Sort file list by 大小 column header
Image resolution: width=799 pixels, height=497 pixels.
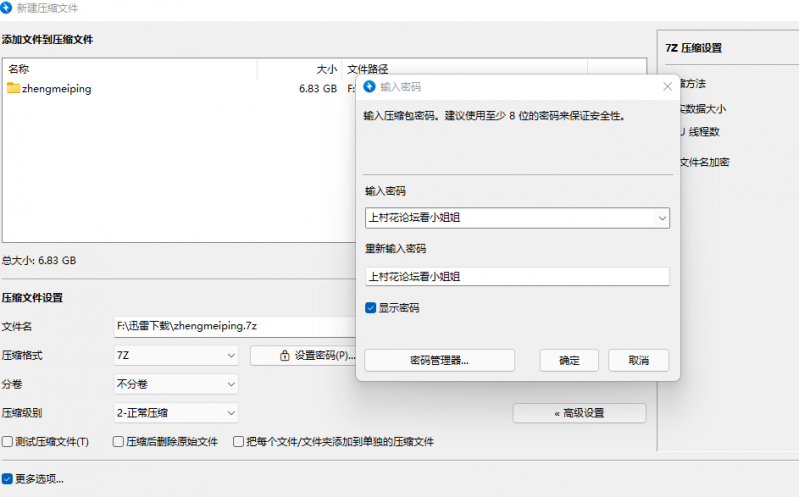tap(300, 69)
